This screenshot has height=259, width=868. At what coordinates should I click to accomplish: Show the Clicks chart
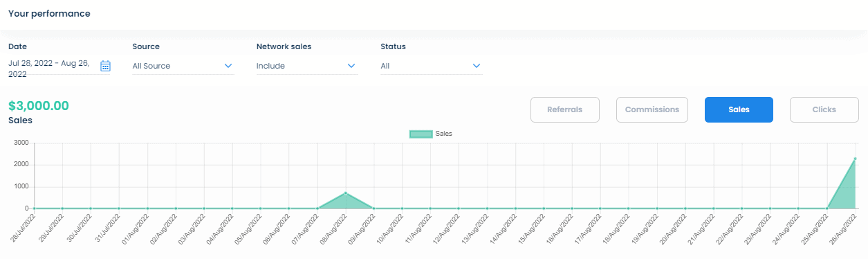(x=824, y=109)
